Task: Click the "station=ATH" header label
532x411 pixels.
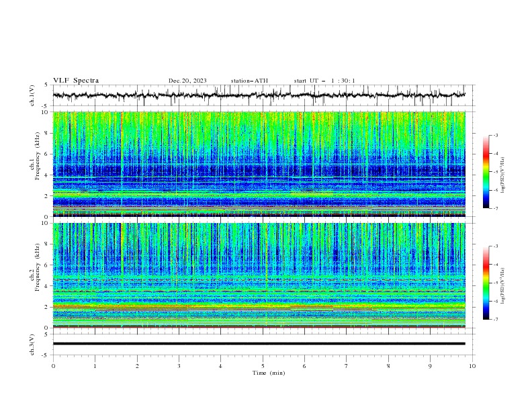Action: (x=249, y=81)
